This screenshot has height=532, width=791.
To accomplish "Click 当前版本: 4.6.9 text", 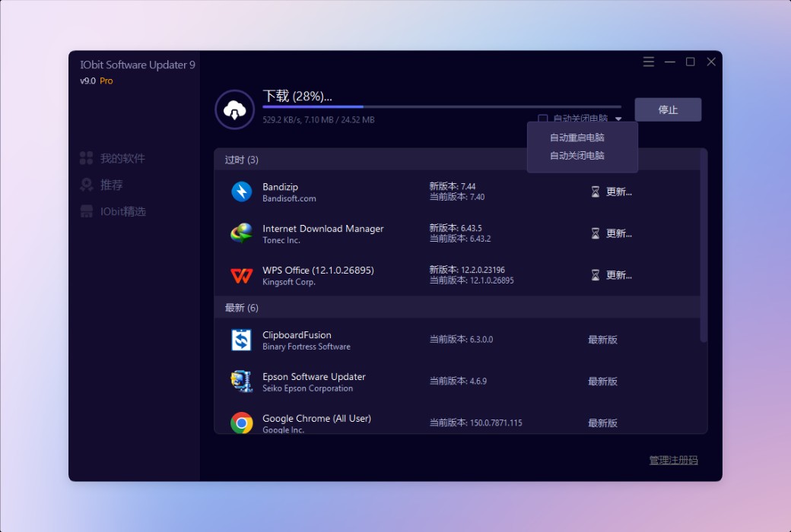I will tap(458, 382).
